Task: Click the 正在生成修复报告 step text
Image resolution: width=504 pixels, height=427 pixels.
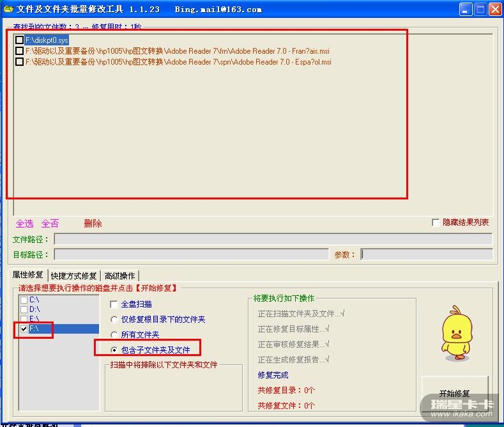Action: 293,359
